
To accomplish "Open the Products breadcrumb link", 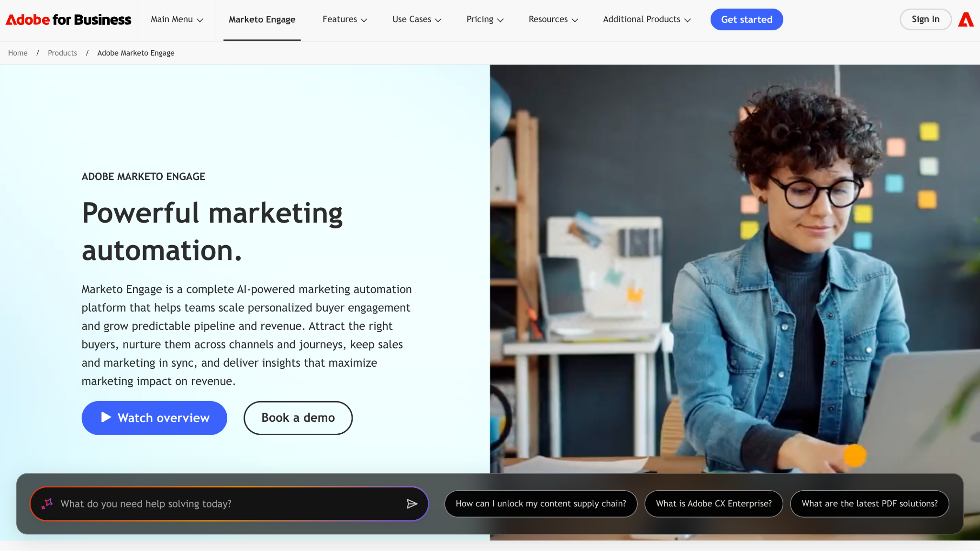I will (62, 53).
